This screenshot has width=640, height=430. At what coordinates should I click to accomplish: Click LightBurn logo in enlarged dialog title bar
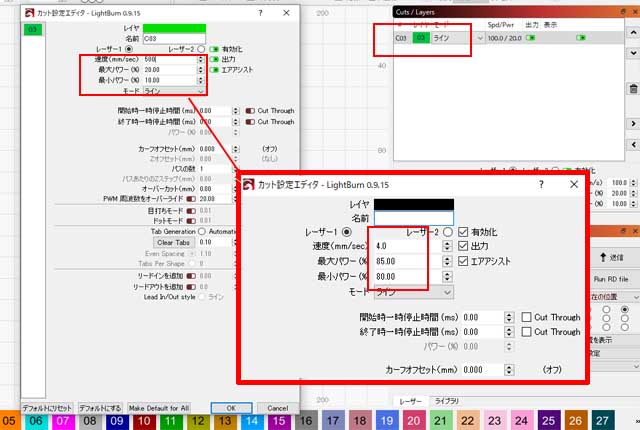click(249, 184)
